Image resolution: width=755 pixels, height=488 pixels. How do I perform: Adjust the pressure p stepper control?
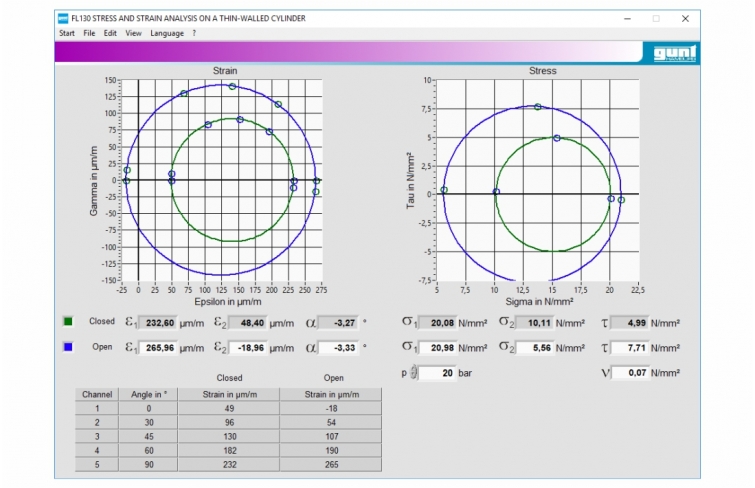click(x=413, y=373)
